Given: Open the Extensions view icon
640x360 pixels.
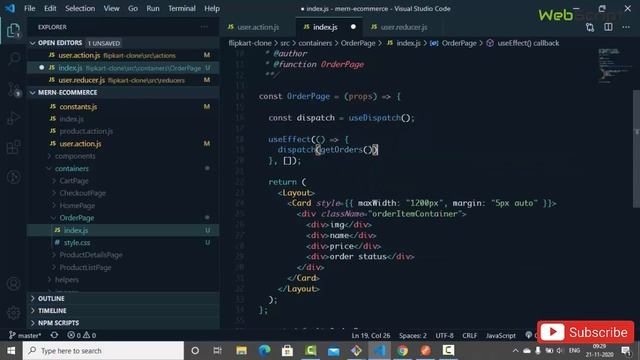Looking at the screenshot, I should 13,147.
